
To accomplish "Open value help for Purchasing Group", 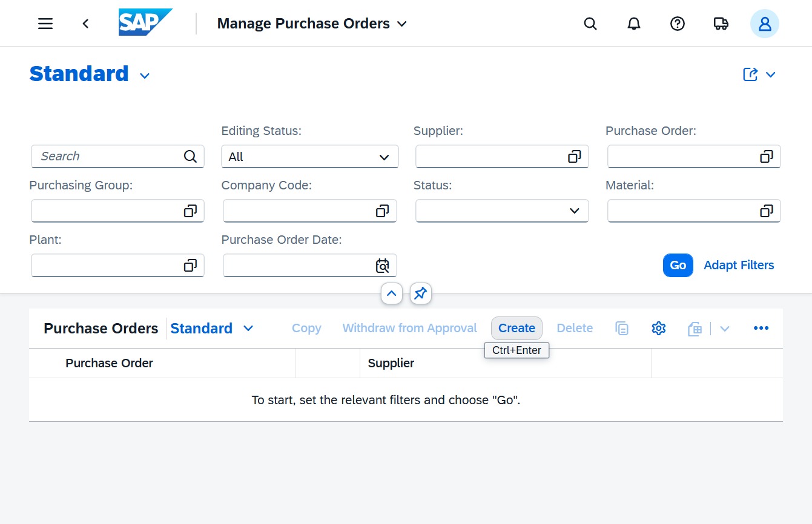I will 190,211.
